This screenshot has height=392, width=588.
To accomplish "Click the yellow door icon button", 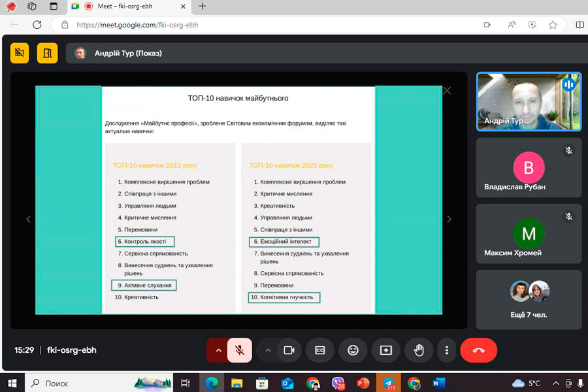I will [x=47, y=53].
